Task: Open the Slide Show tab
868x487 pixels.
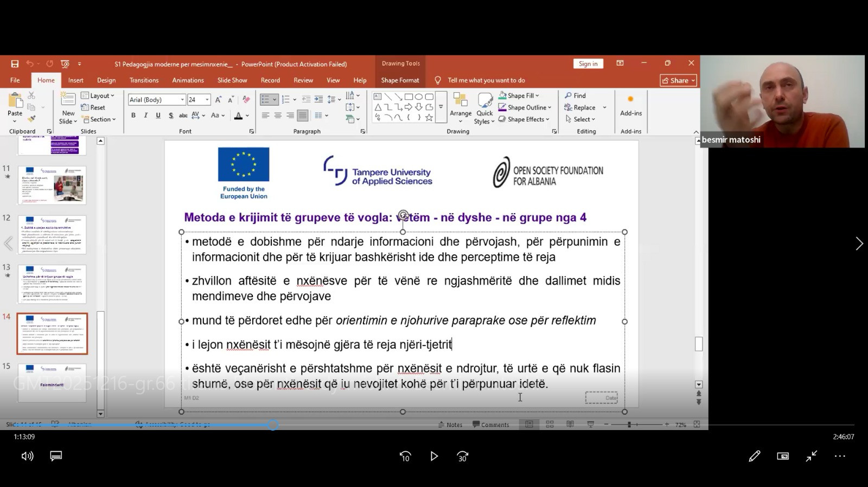Action: (x=232, y=80)
